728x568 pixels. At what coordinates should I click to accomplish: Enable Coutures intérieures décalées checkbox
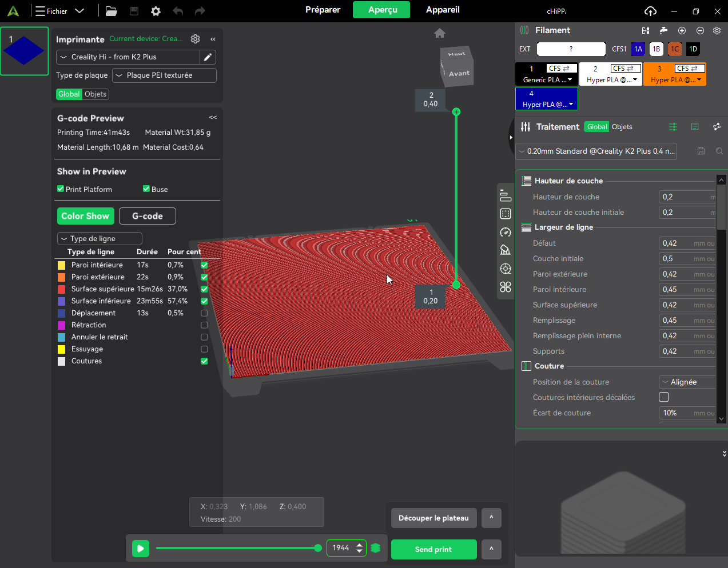(664, 397)
